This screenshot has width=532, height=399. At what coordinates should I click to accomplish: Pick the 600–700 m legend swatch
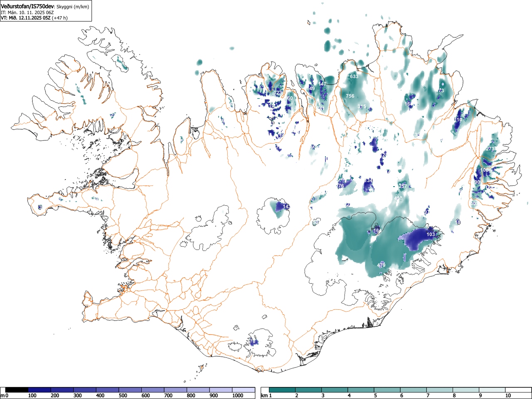tap(153, 390)
